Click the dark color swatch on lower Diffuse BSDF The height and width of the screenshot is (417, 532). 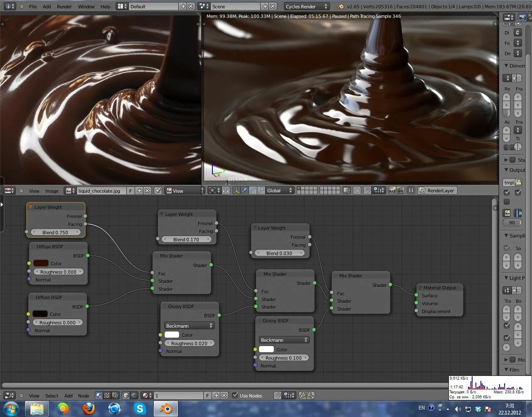[40, 314]
